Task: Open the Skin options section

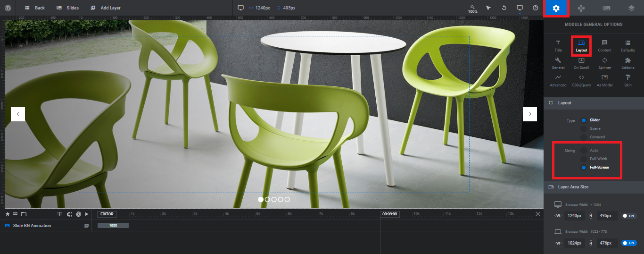Action: click(x=628, y=81)
